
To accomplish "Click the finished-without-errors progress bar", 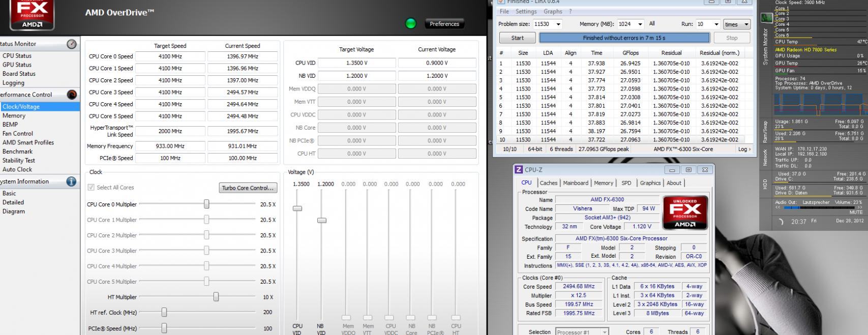I will [624, 38].
